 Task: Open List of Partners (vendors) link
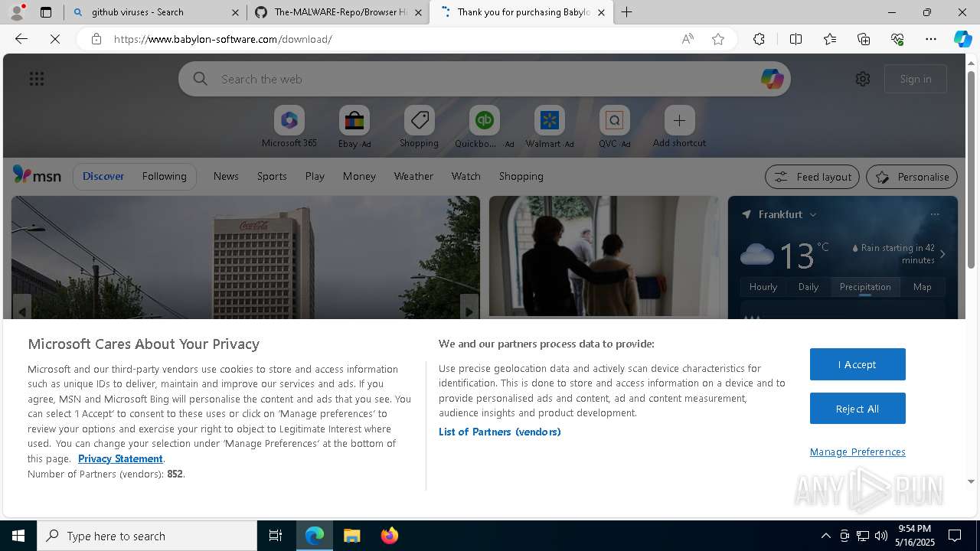point(499,432)
